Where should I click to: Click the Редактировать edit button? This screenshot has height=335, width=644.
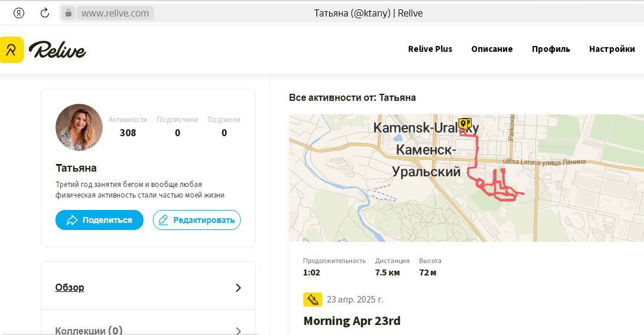pos(197,220)
